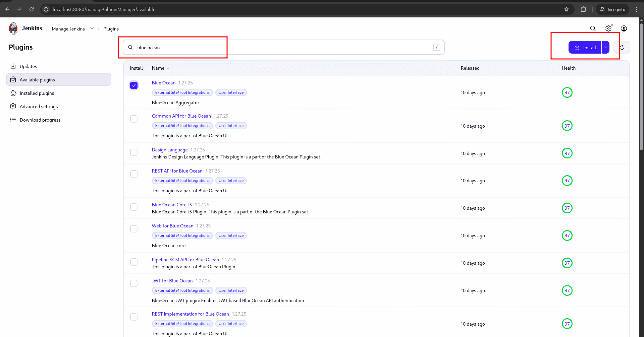Viewport: 644px width, 337px height.
Task: Switch to the Plugins breadcrumb page
Action: pyautogui.click(x=111, y=29)
